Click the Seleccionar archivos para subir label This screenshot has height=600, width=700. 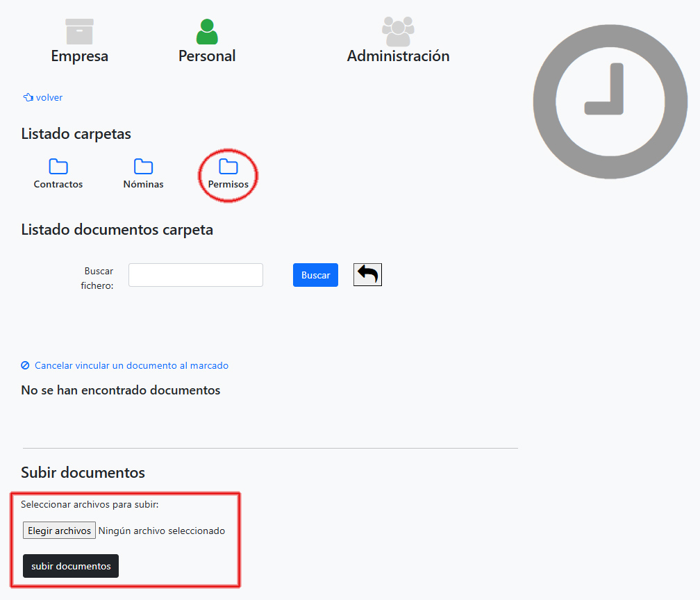[x=90, y=504]
